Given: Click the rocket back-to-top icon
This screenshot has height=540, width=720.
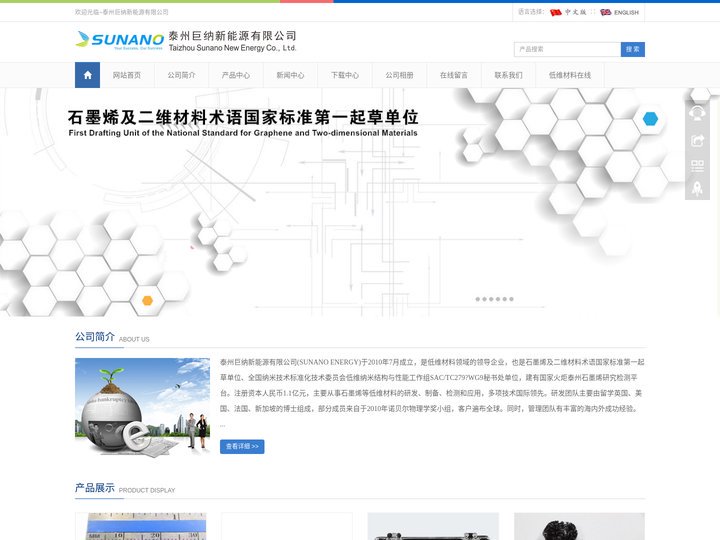Looking at the screenshot, I should [697, 188].
